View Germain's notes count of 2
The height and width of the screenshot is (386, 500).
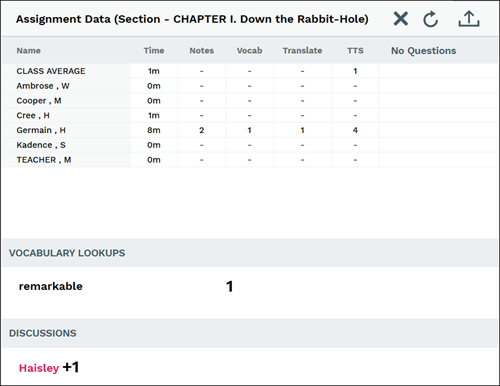(x=202, y=130)
